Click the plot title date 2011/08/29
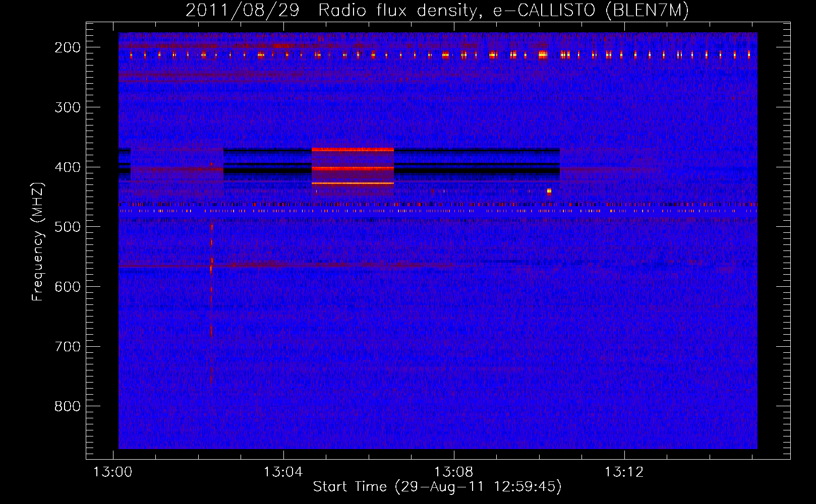816x504 pixels. 242,11
